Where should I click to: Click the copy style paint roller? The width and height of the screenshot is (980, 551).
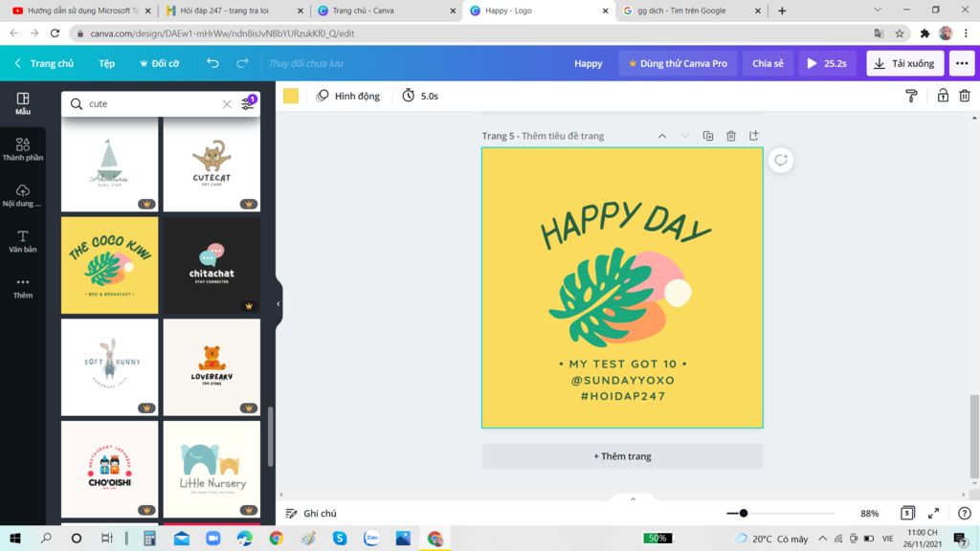pos(911,96)
